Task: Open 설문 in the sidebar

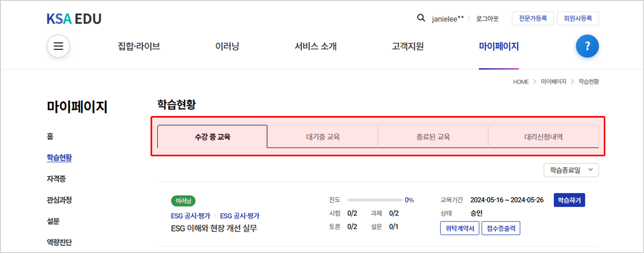Action: point(53,221)
